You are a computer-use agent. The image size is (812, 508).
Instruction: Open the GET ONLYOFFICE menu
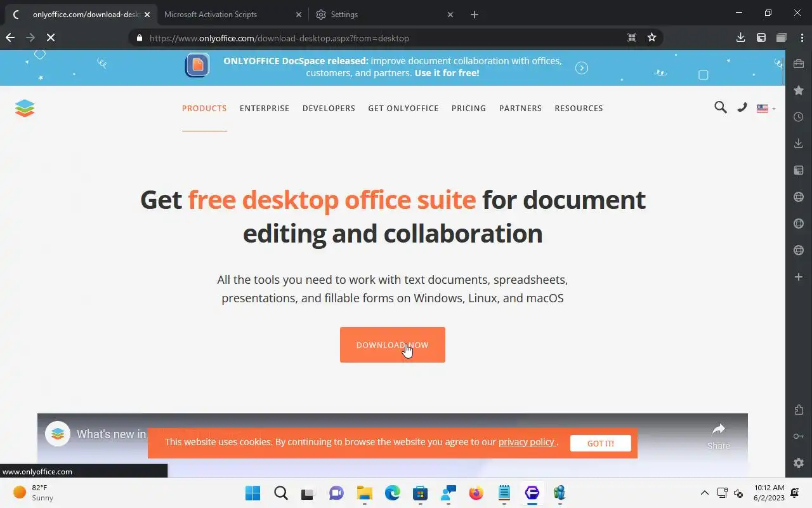[403, 109]
